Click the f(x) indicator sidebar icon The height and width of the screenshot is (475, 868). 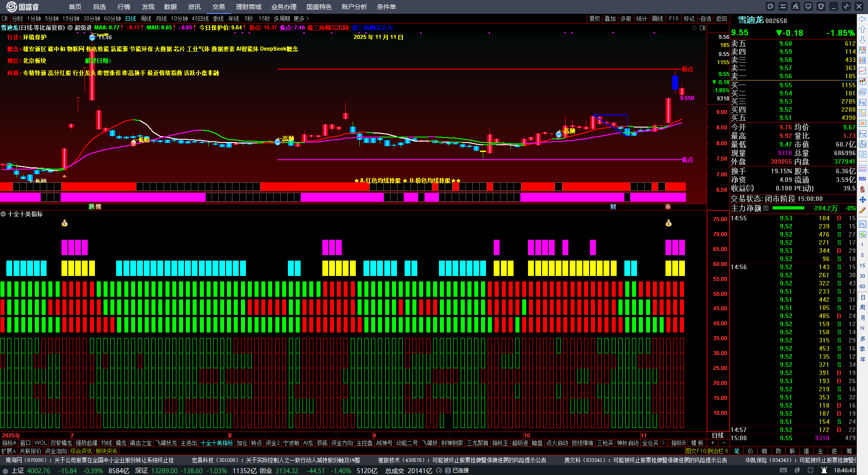pos(863,144)
